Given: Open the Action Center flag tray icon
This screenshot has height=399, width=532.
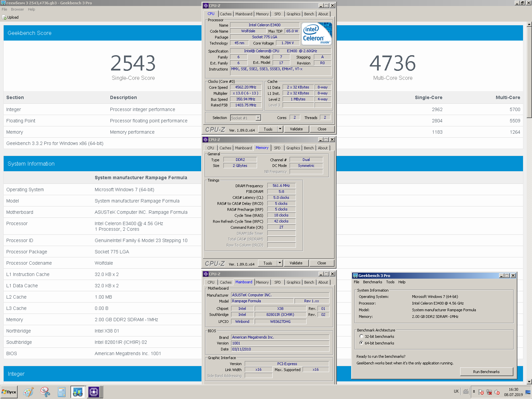Looking at the screenshot, I should coord(481,392).
